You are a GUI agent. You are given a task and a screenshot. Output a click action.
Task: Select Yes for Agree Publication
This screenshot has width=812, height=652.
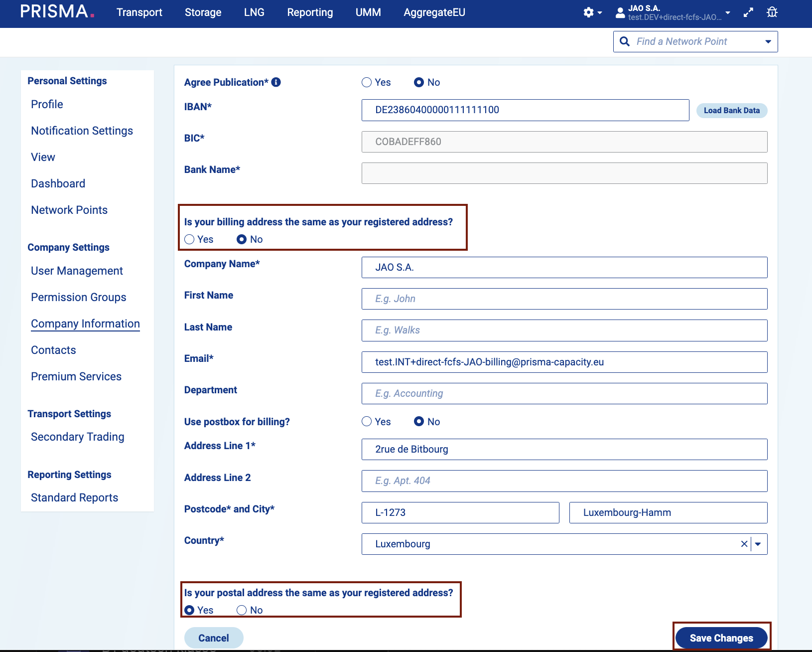[x=367, y=82]
